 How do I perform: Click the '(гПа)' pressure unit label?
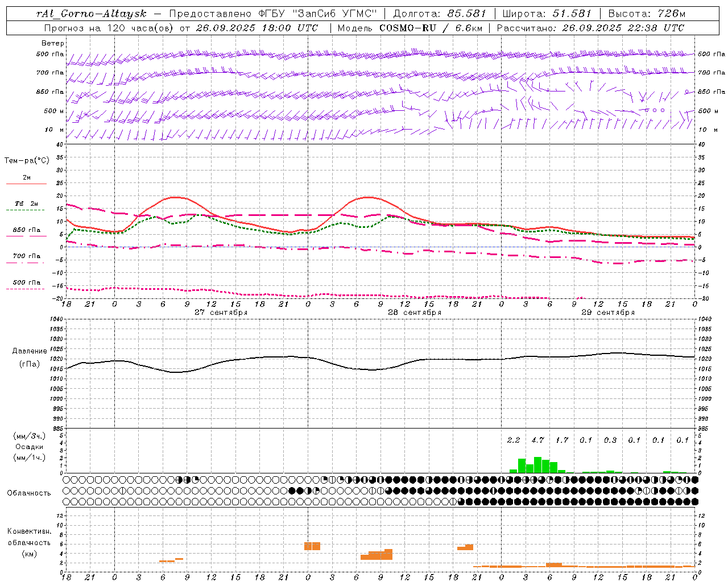click(x=30, y=364)
